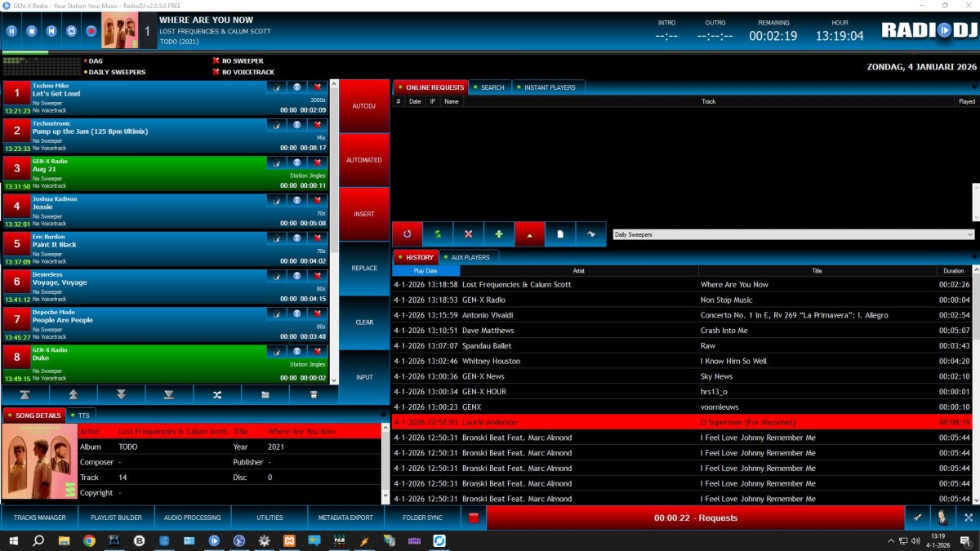Click the green refresh icon in the requests toolbar

pyautogui.click(x=438, y=234)
